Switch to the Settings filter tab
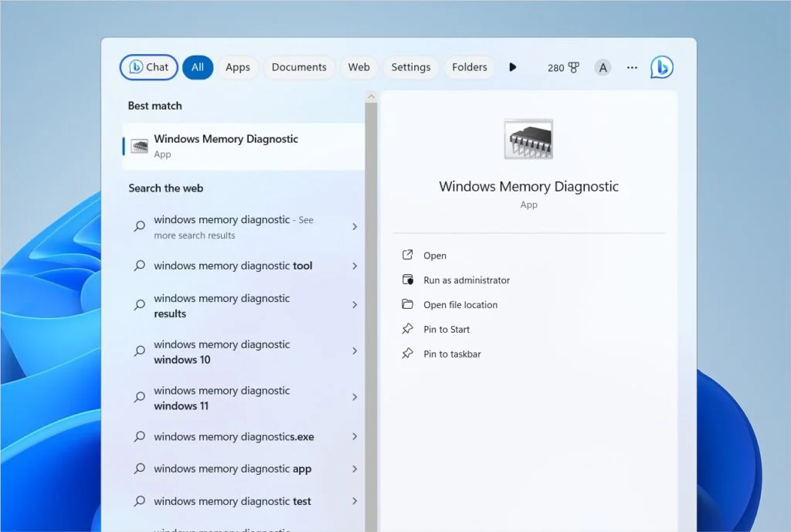Image resolution: width=791 pixels, height=532 pixels. pyautogui.click(x=411, y=67)
